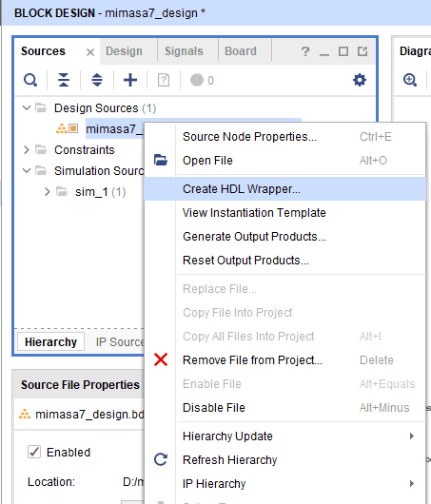Image resolution: width=431 pixels, height=504 pixels.
Task: Expand the sim_1 node
Action: click(x=48, y=191)
